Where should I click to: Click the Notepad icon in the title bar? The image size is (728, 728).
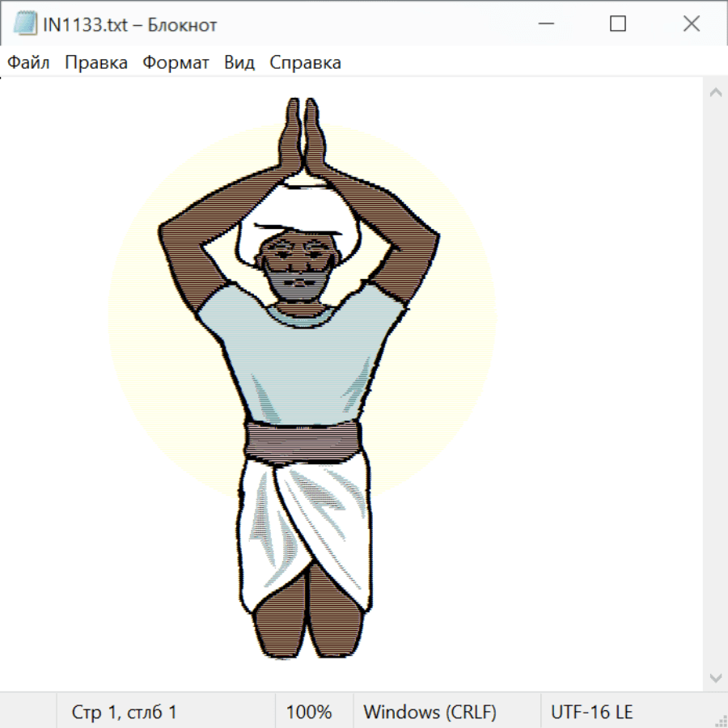coord(25,24)
